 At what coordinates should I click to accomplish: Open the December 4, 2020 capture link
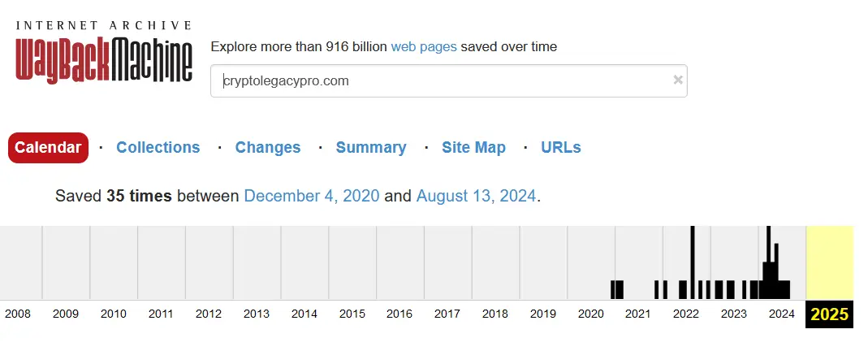click(312, 196)
